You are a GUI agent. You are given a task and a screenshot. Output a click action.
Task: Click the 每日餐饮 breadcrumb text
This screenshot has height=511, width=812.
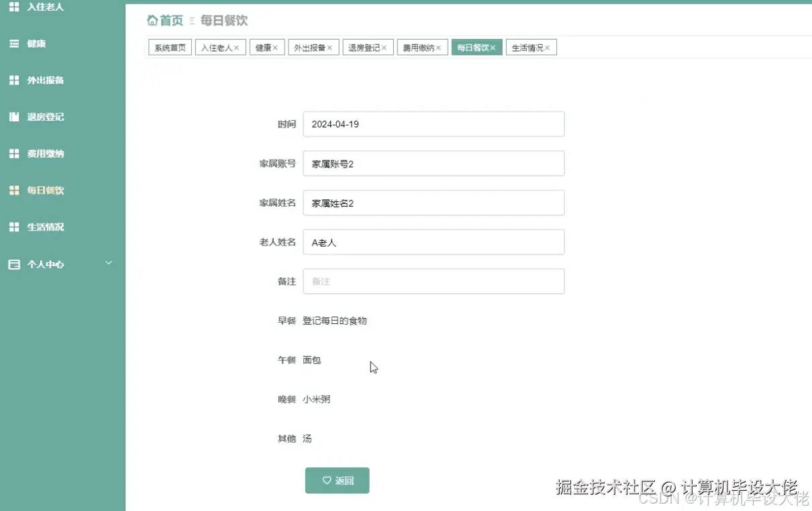pyautogui.click(x=224, y=20)
